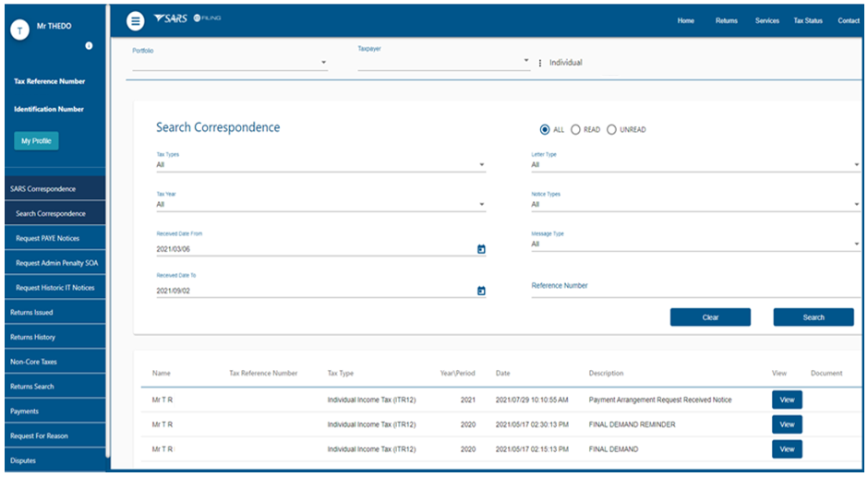
Task: Open calendar picker for Received Date From
Action: (x=481, y=249)
